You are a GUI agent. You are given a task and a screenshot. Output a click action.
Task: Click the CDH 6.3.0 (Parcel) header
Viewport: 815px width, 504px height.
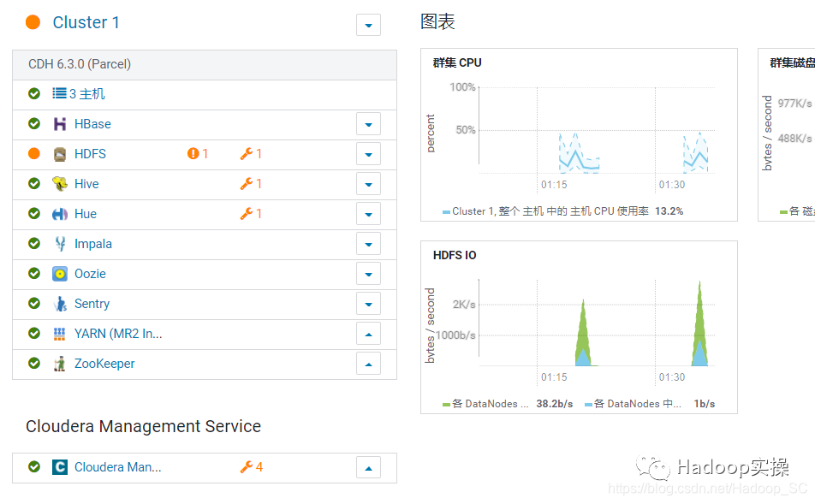(x=205, y=64)
